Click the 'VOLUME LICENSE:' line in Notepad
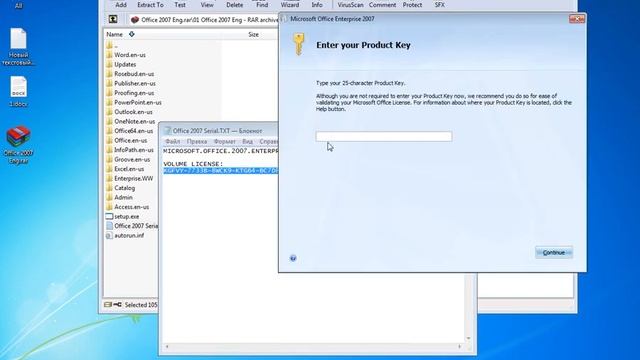This screenshot has height=360, width=640. click(193, 164)
